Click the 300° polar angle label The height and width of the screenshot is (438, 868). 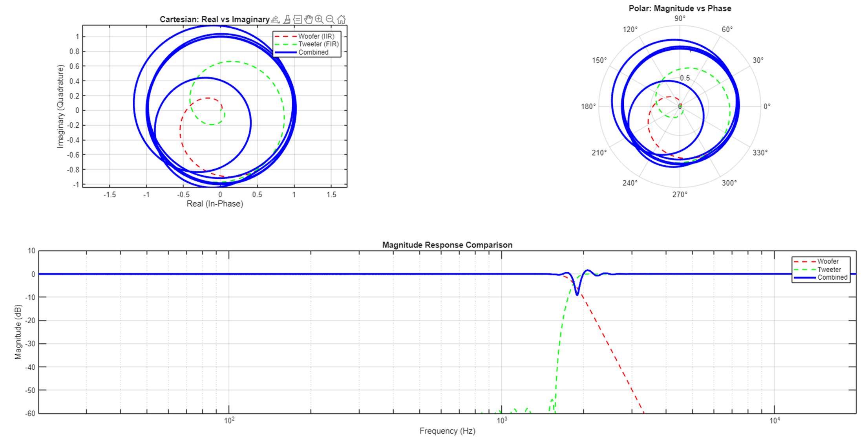click(x=729, y=183)
